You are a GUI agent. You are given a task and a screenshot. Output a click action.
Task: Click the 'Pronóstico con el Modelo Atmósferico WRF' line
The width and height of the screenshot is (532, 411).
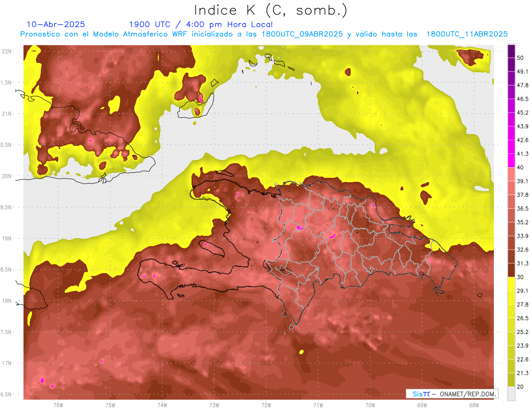(x=264, y=34)
